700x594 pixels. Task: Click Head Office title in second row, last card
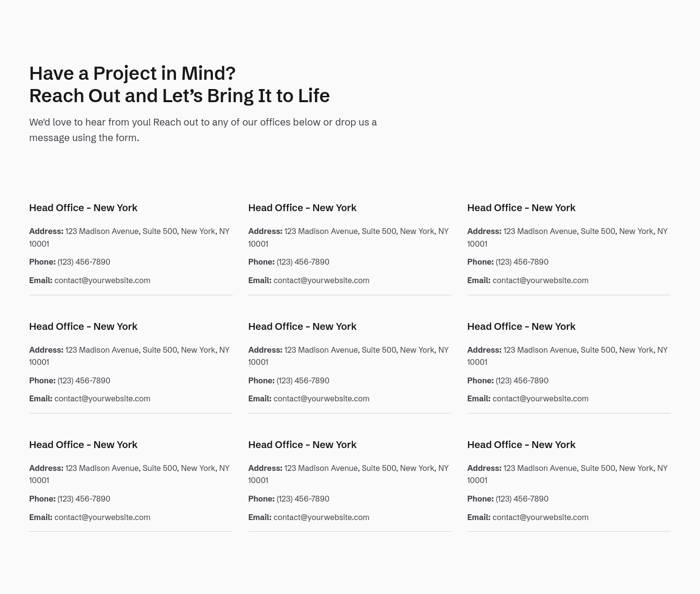pos(521,326)
